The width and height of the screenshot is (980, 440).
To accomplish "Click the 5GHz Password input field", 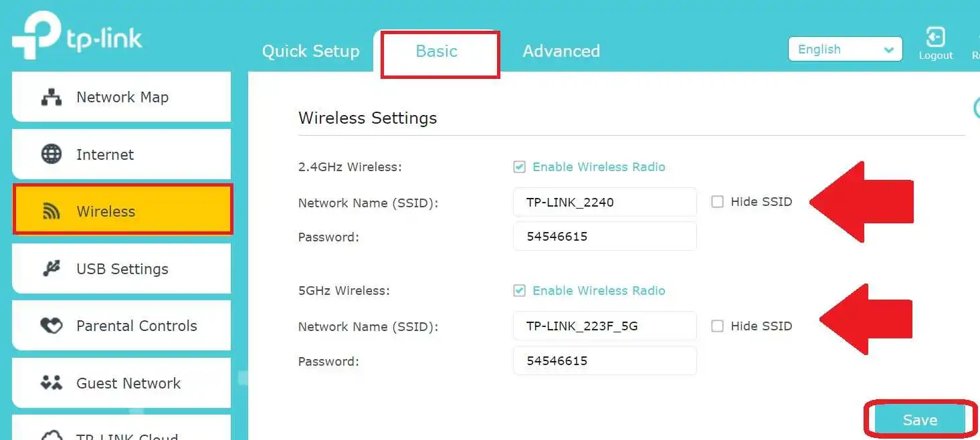I will (x=604, y=361).
